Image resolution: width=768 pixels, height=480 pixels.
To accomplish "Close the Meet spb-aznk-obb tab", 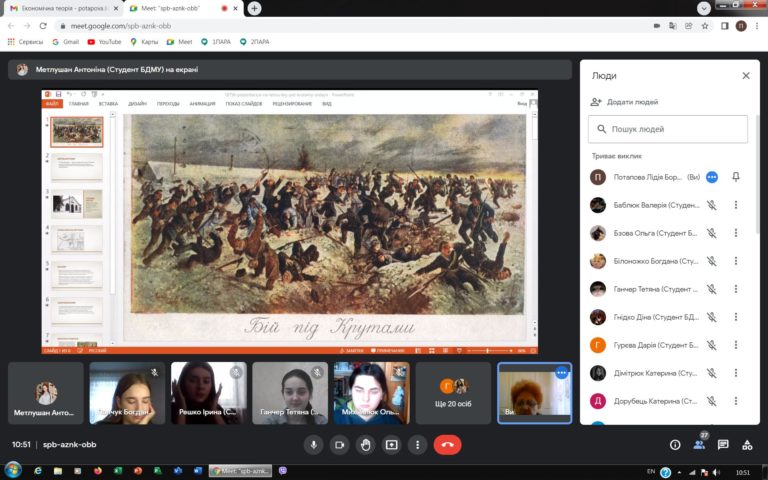I will [236, 8].
